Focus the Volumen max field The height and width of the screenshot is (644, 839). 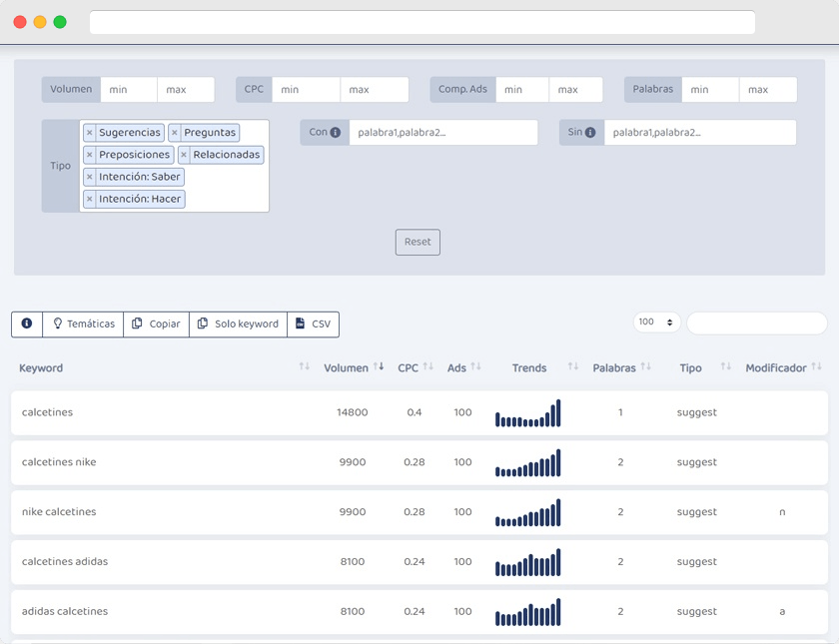pyautogui.click(x=186, y=89)
